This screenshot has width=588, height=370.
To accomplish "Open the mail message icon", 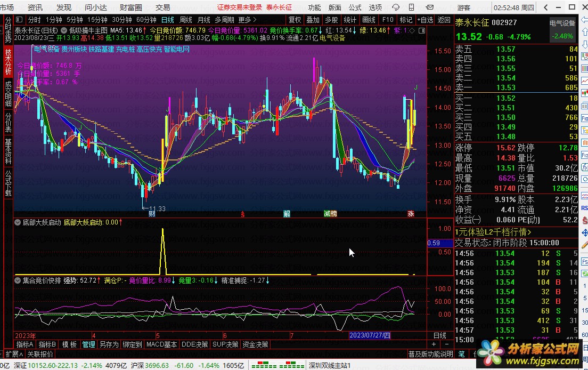I will (x=430, y=7).
